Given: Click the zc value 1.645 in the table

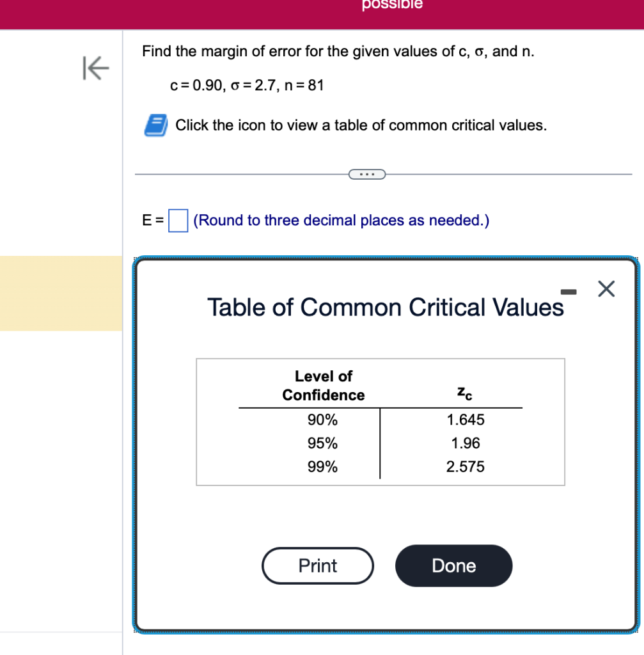Looking at the screenshot, I should tap(466, 420).
